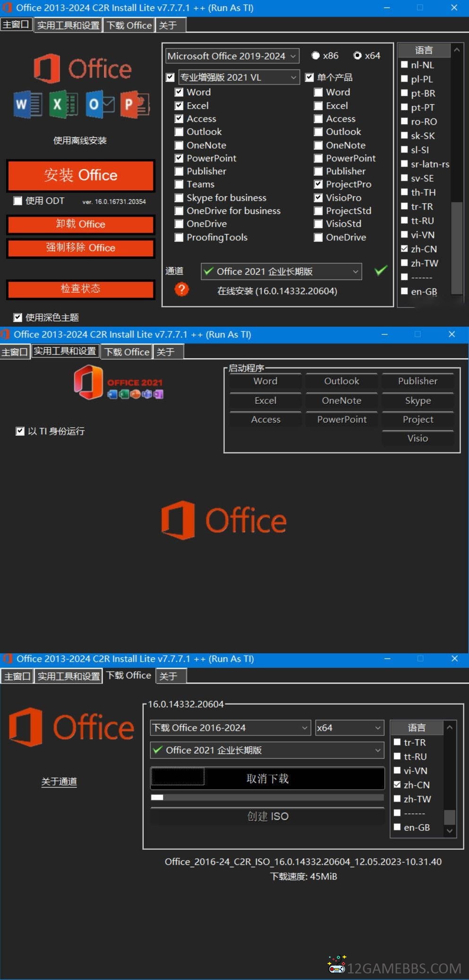This screenshot has height=980, width=469.
Task: Click the orange question mark help icon
Action: click(181, 289)
